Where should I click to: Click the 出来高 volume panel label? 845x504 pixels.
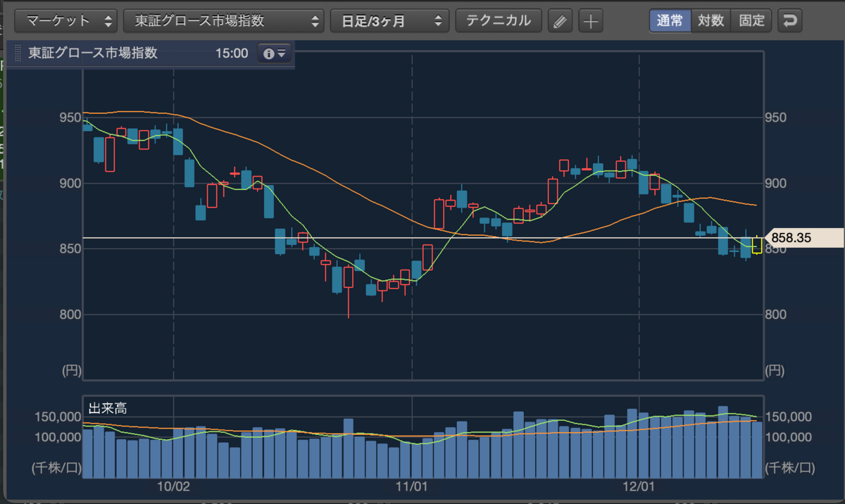click(108, 408)
